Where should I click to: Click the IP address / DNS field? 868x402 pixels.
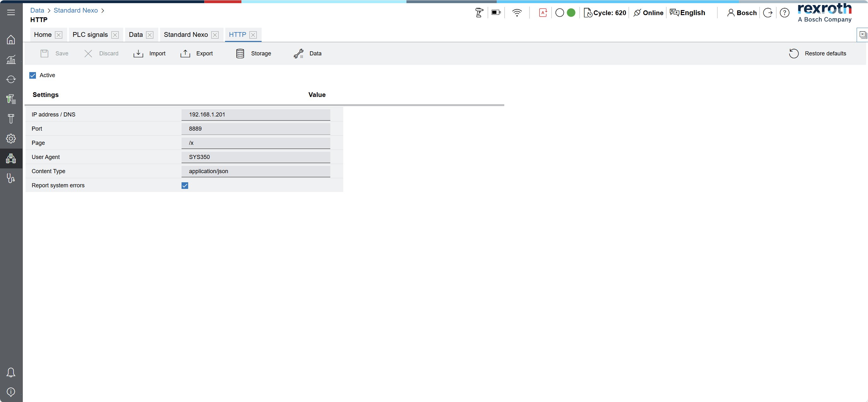pos(256,115)
